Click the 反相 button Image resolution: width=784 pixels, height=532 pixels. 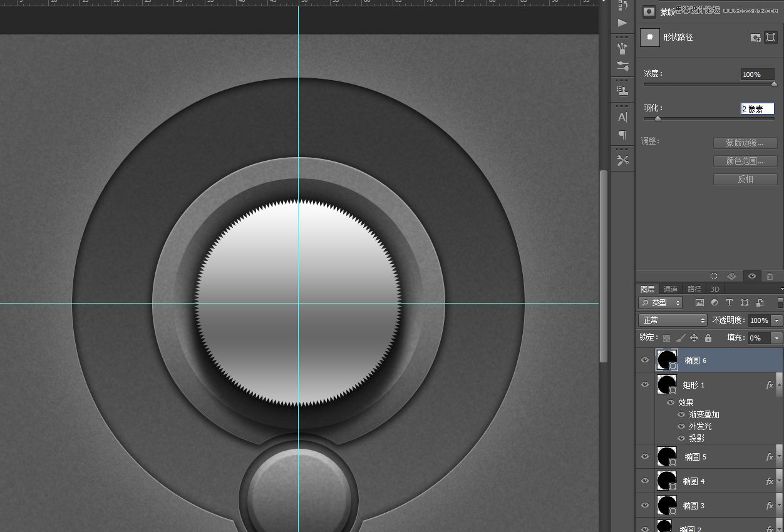[x=745, y=179]
